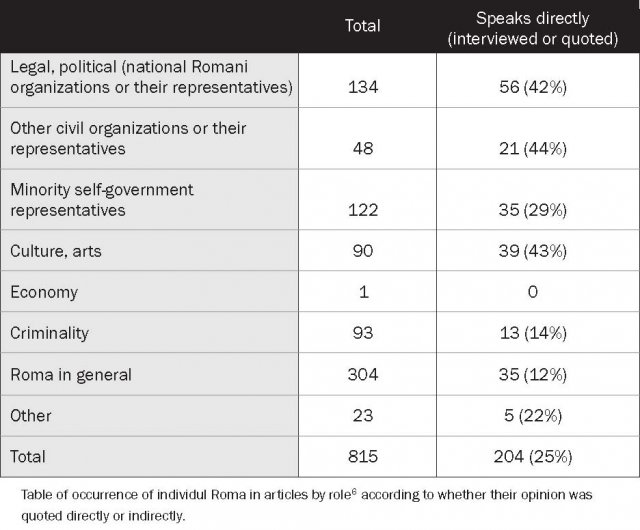Click the cell showing 39 (43%)
This screenshot has width=640, height=530.
(x=533, y=251)
